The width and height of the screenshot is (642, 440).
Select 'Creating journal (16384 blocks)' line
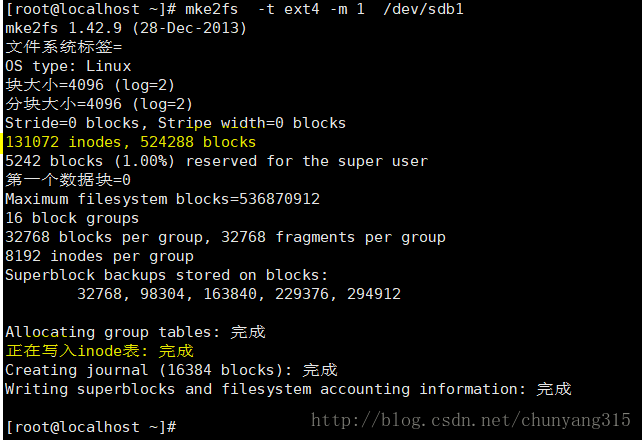[x=172, y=370]
